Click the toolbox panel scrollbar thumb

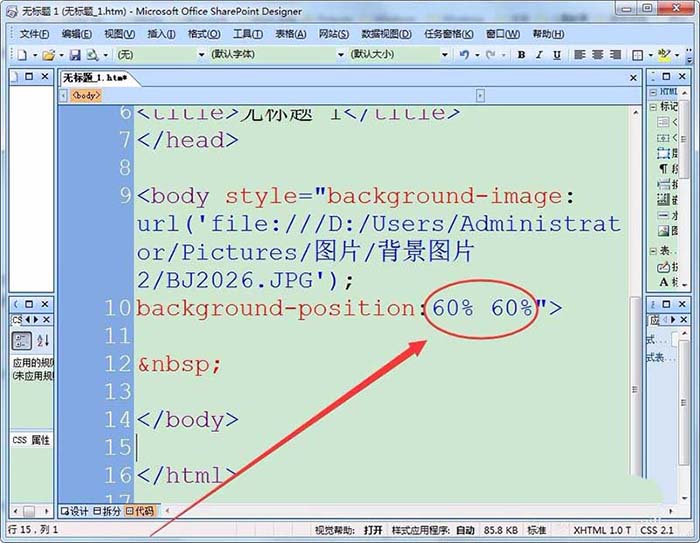point(683,141)
